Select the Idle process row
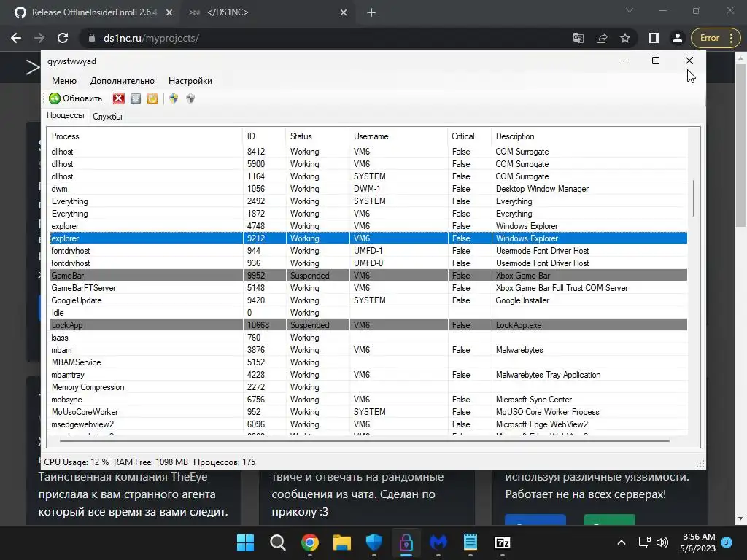The height and width of the screenshot is (560, 747). 368,312
